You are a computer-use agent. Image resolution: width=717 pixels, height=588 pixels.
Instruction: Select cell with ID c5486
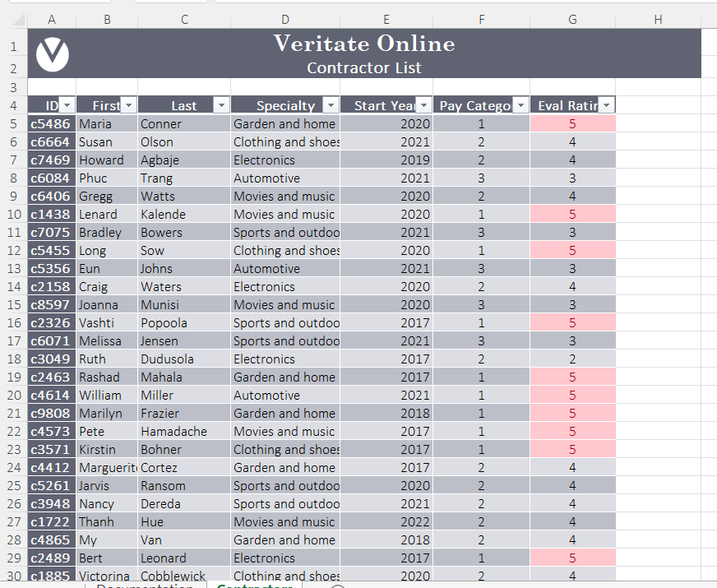tap(52, 124)
